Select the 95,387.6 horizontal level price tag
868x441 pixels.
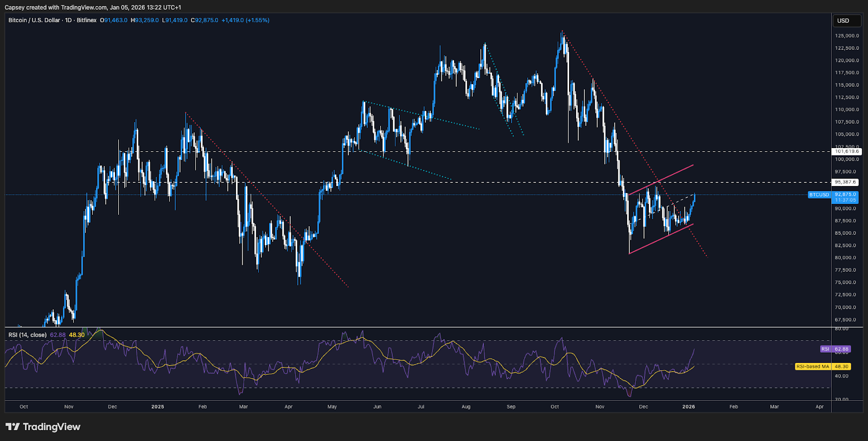(845, 182)
